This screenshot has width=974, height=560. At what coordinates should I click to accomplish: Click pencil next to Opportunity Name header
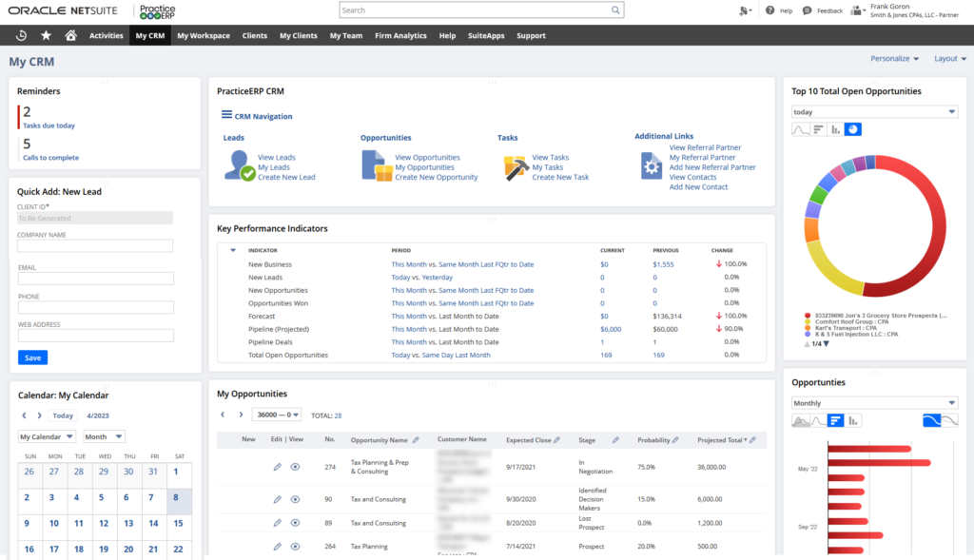point(416,440)
